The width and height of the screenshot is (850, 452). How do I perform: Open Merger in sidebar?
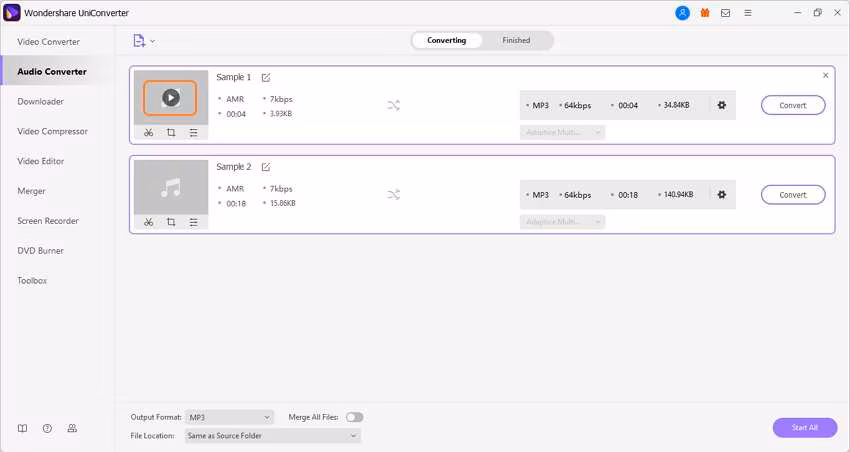click(x=31, y=191)
